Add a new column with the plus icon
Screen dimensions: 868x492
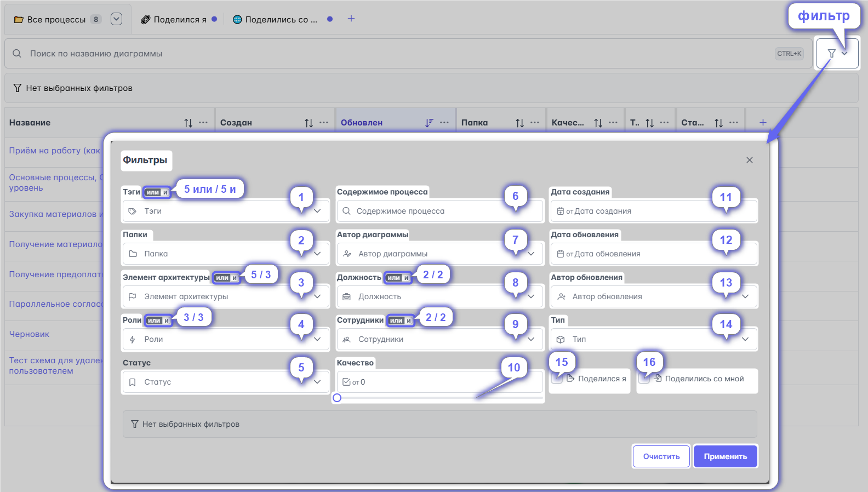point(763,122)
